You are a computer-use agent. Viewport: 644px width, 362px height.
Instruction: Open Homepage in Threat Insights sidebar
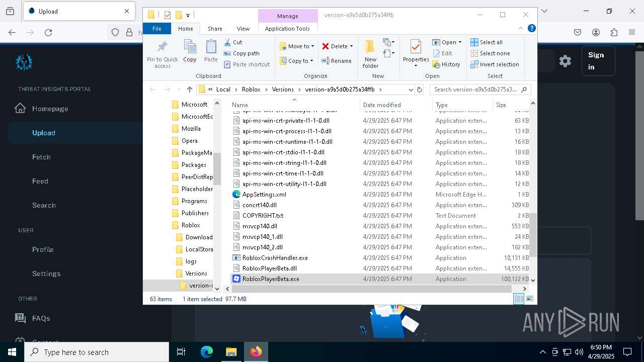[50, 109]
